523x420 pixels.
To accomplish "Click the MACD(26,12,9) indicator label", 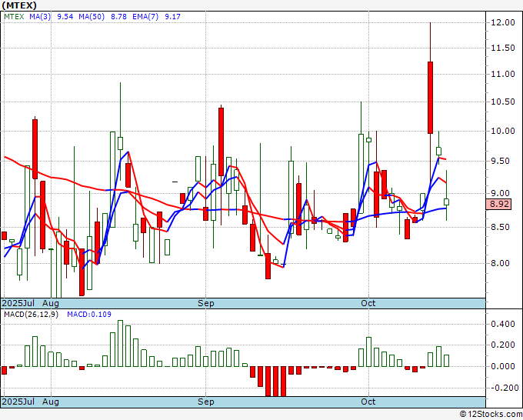I will [31, 315].
